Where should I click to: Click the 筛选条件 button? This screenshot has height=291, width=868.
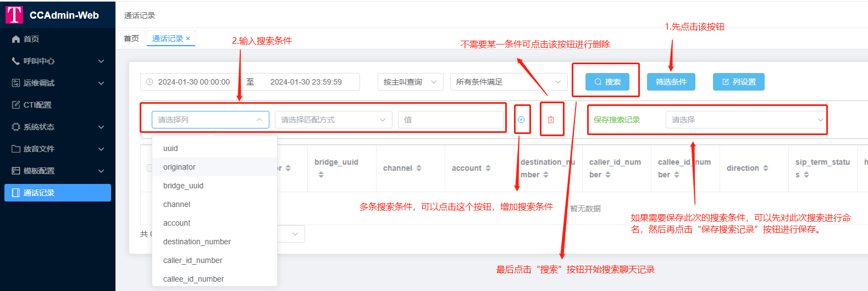coord(671,82)
